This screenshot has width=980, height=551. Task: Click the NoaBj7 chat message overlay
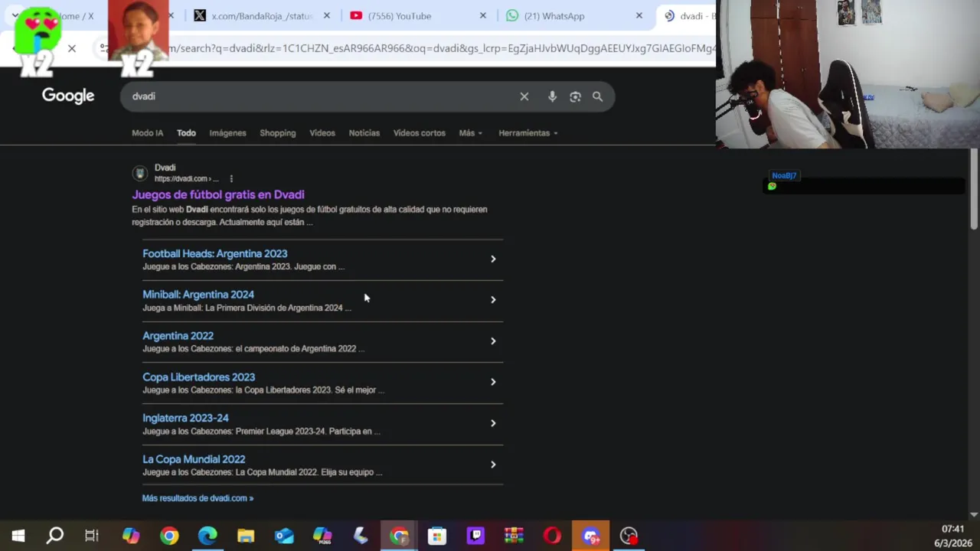tap(864, 182)
